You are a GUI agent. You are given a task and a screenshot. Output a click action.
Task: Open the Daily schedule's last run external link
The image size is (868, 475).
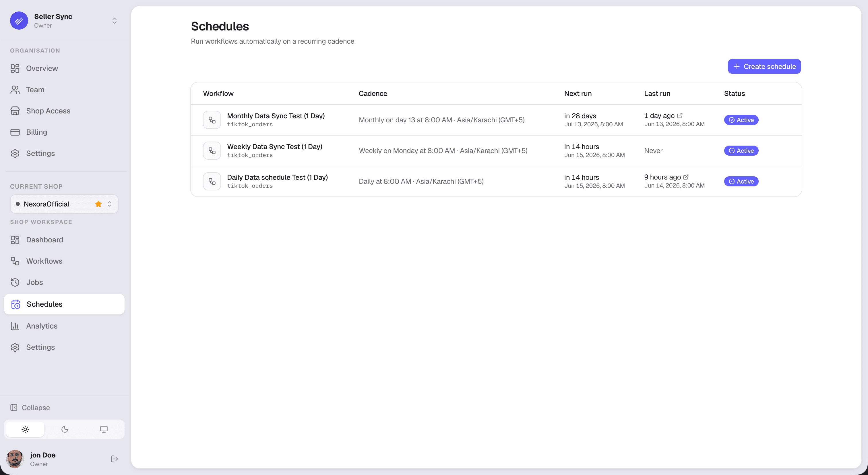686,177
